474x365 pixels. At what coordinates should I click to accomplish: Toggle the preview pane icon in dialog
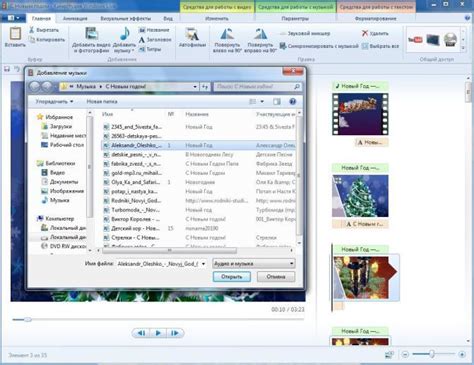[x=277, y=101]
